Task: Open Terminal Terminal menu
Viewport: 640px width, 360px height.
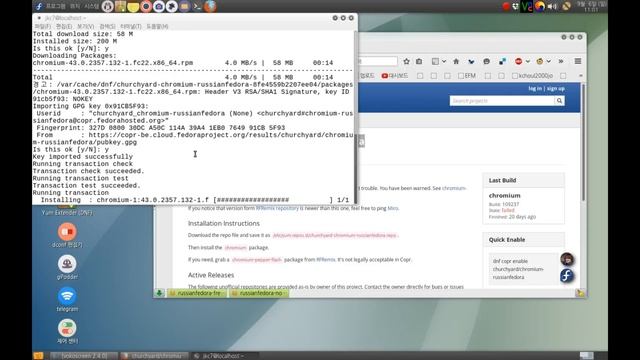Action: click(x=131, y=27)
